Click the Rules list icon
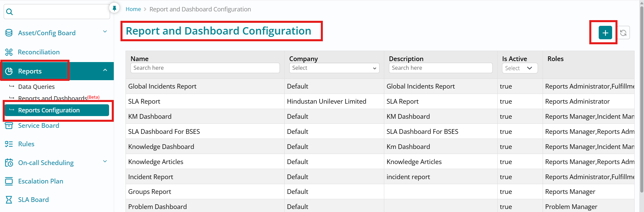 (9, 144)
